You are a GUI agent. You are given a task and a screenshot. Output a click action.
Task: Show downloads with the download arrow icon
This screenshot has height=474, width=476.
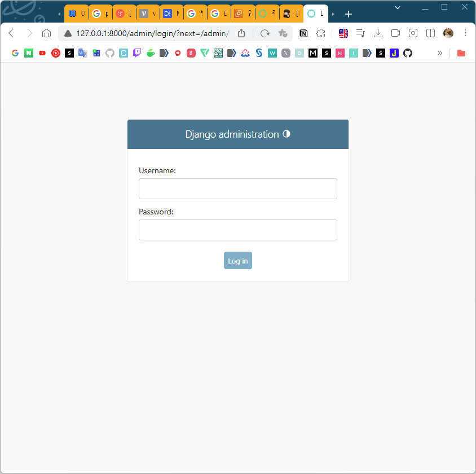click(x=378, y=33)
